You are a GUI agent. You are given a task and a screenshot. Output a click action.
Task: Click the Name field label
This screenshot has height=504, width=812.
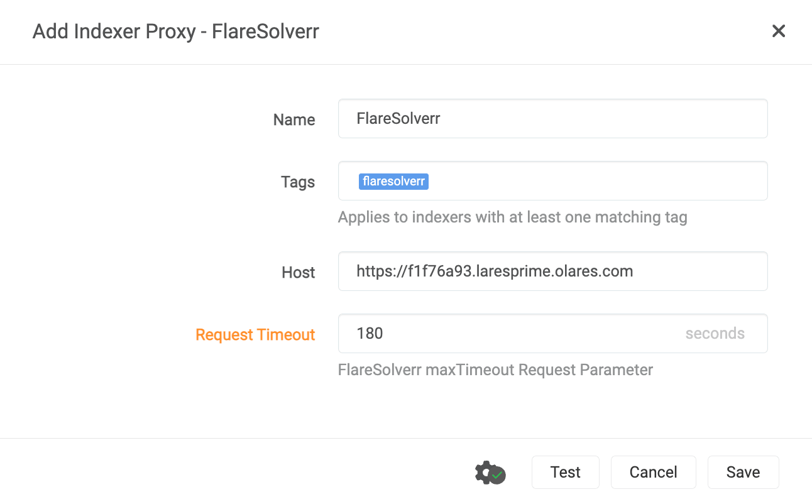tap(294, 119)
